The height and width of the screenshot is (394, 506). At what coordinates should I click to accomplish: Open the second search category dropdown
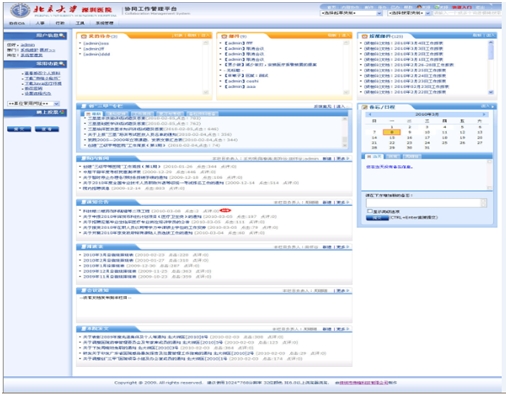(x=409, y=13)
